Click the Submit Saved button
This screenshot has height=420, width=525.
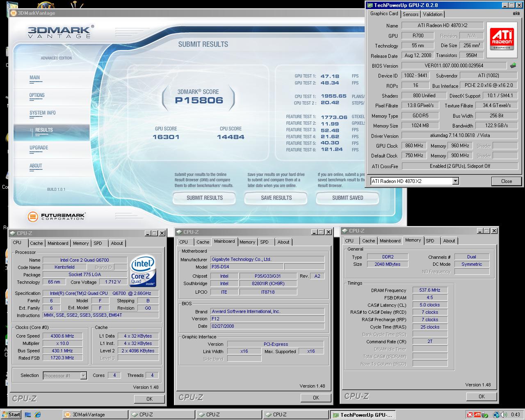click(347, 198)
